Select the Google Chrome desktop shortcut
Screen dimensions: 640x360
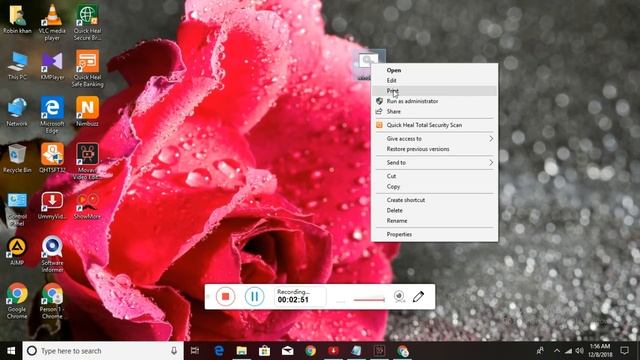(x=17, y=301)
